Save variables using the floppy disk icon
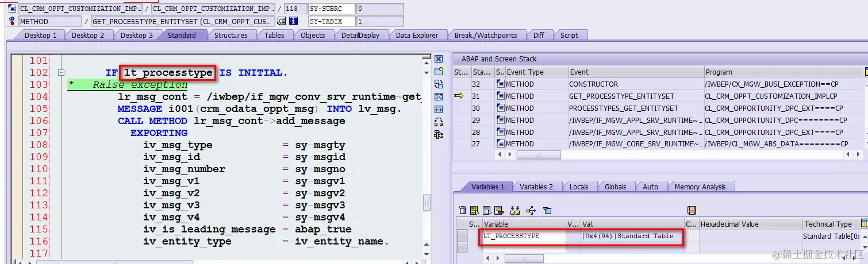 (692, 210)
